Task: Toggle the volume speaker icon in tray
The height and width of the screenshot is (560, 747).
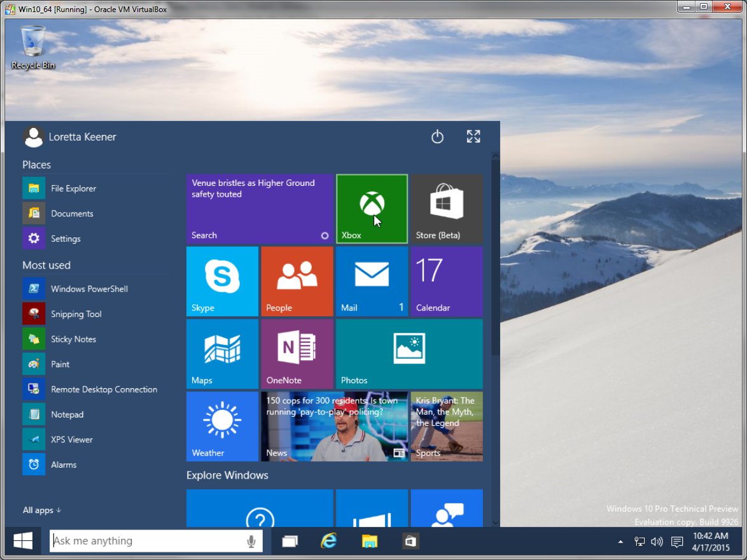Action: click(657, 542)
